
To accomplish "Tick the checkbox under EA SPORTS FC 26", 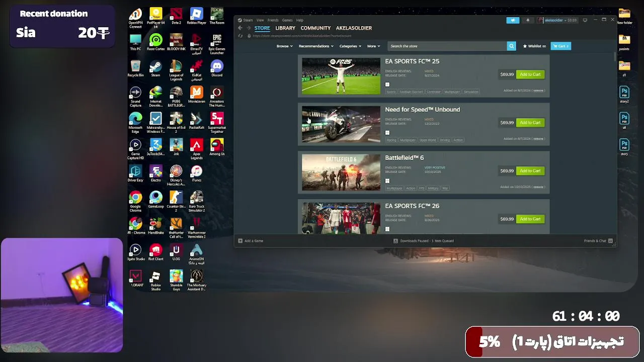I will (387, 229).
